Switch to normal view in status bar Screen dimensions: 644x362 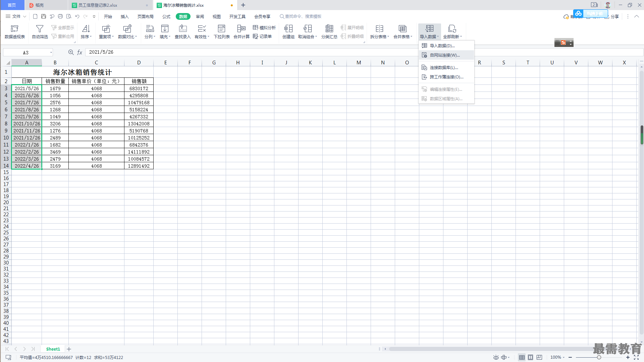point(522,358)
